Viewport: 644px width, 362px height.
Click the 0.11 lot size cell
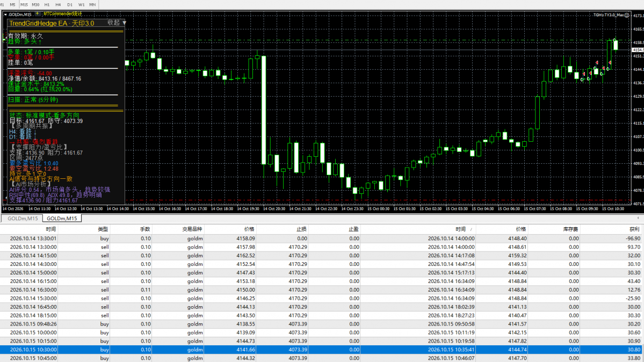tap(146, 289)
